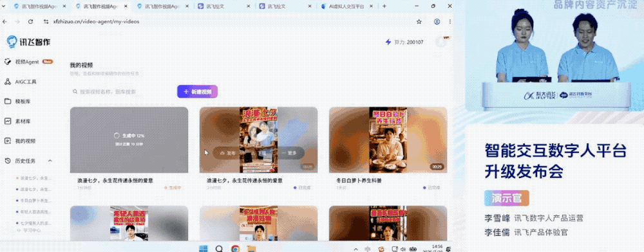
Task: Open the Chrome three-dot menu
Action: [x=450, y=21]
